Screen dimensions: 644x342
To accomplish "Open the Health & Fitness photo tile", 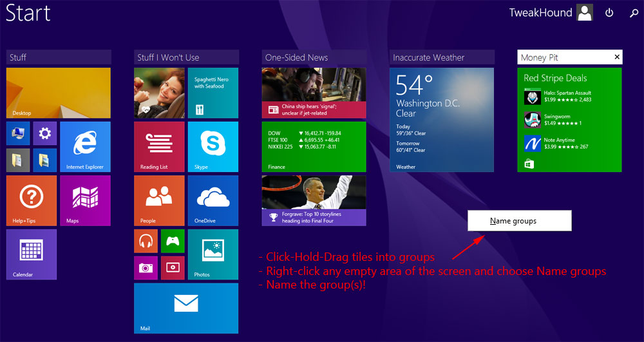I will pyautogui.click(x=159, y=93).
